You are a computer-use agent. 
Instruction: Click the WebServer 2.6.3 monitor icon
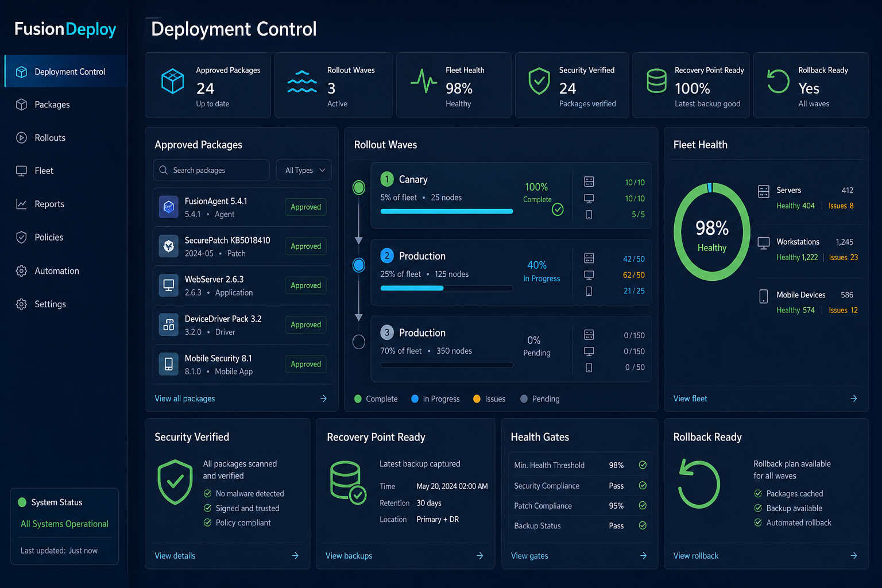pos(169,285)
